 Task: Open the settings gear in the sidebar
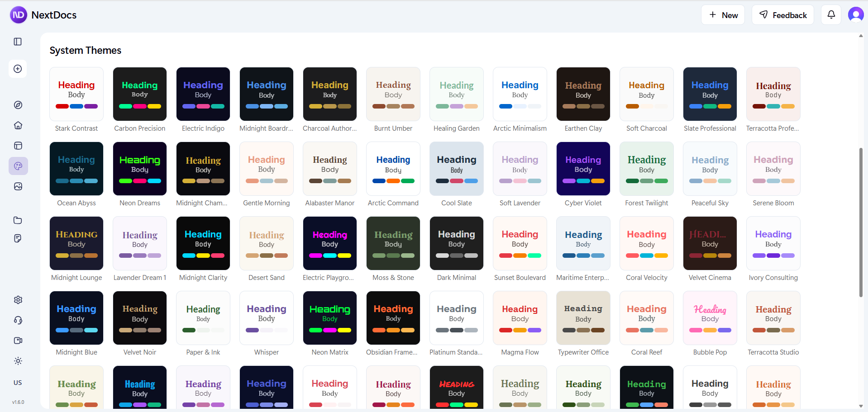click(x=18, y=300)
